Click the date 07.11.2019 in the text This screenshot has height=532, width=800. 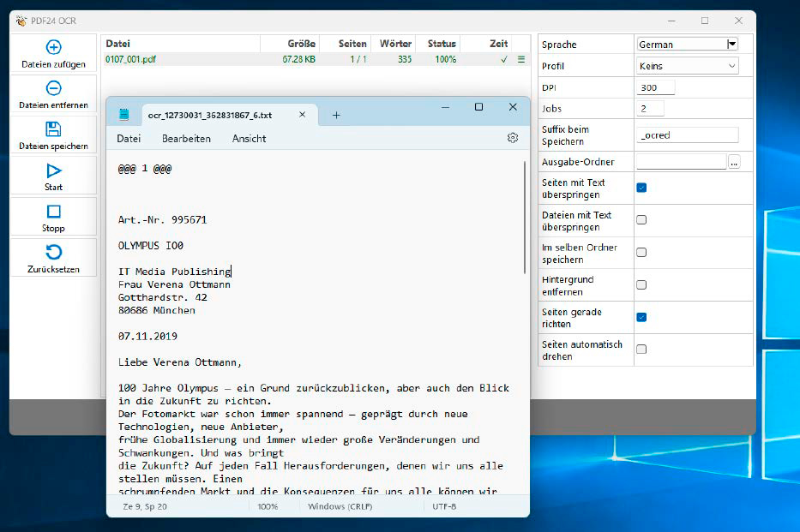tap(147, 337)
